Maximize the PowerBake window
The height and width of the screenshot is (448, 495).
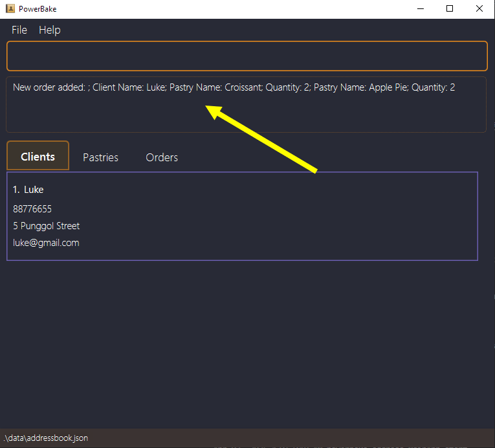(x=450, y=8)
